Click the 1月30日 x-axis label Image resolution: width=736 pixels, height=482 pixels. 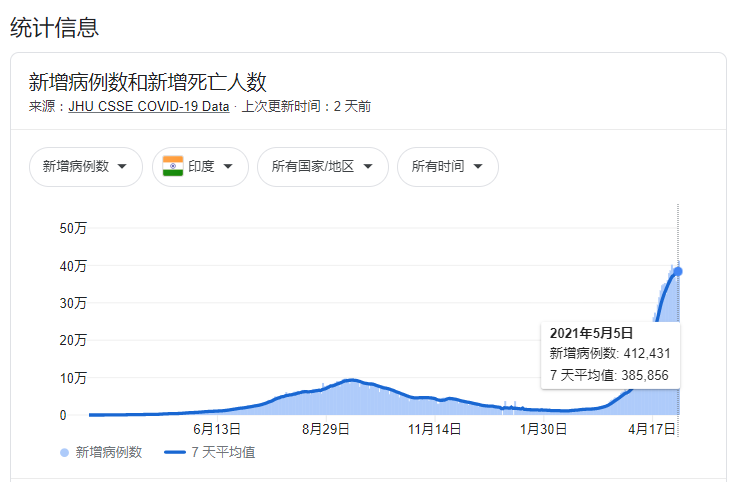tap(544, 428)
